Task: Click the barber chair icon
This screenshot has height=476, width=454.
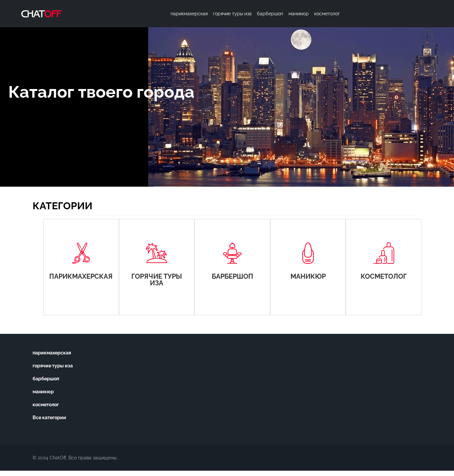Action: click(232, 253)
